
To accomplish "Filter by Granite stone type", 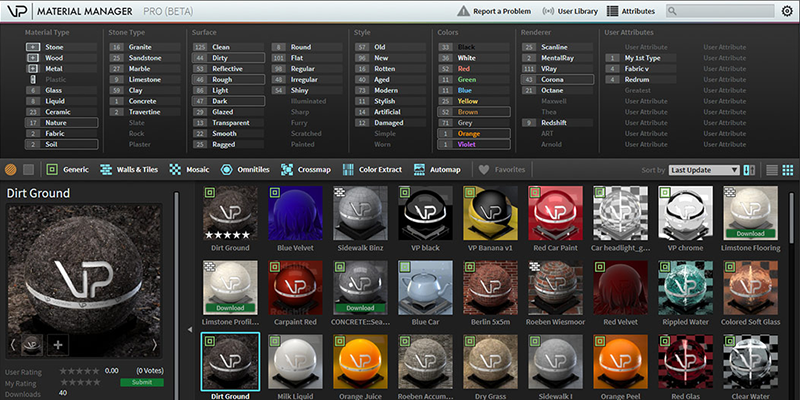I will (144, 47).
